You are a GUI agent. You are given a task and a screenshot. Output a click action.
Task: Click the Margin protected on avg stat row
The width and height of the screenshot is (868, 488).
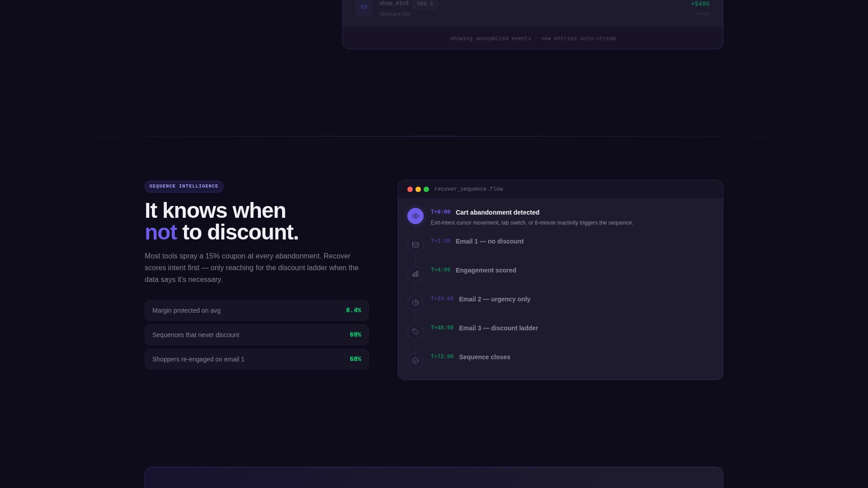click(x=256, y=310)
